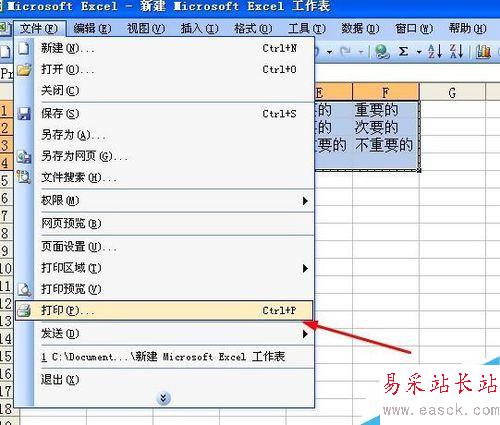Click the open folder icon beside 打开
The height and width of the screenshot is (425, 500).
24,70
